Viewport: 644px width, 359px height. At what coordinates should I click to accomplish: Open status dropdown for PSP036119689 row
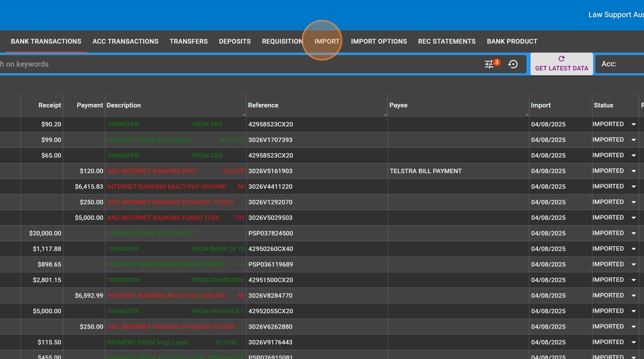click(634, 265)
